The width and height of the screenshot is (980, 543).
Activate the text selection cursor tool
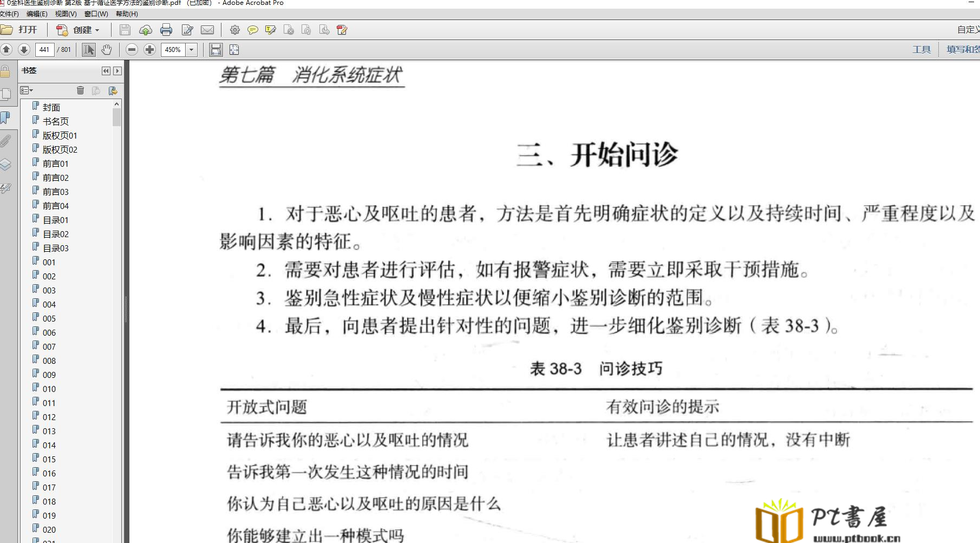click(x=89, y=50)
